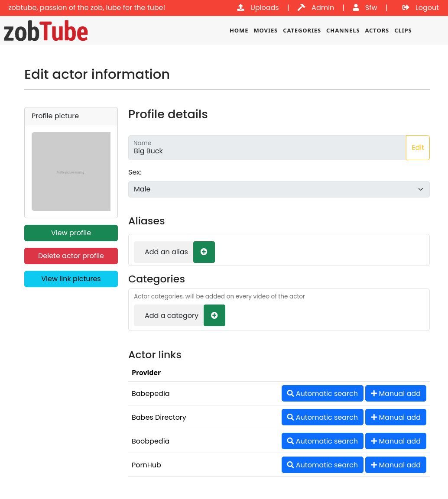Click green plus icon for alias

[x=204, y=252]
